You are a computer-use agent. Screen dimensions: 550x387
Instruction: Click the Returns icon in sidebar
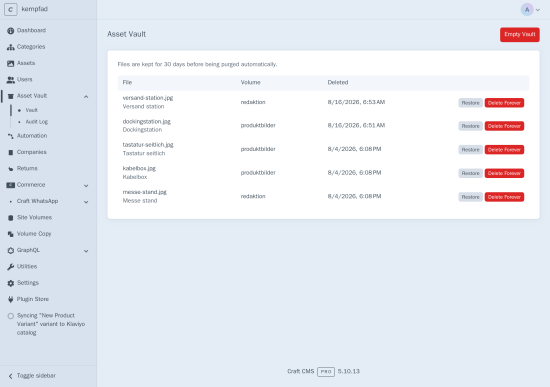tap(11, 169)
